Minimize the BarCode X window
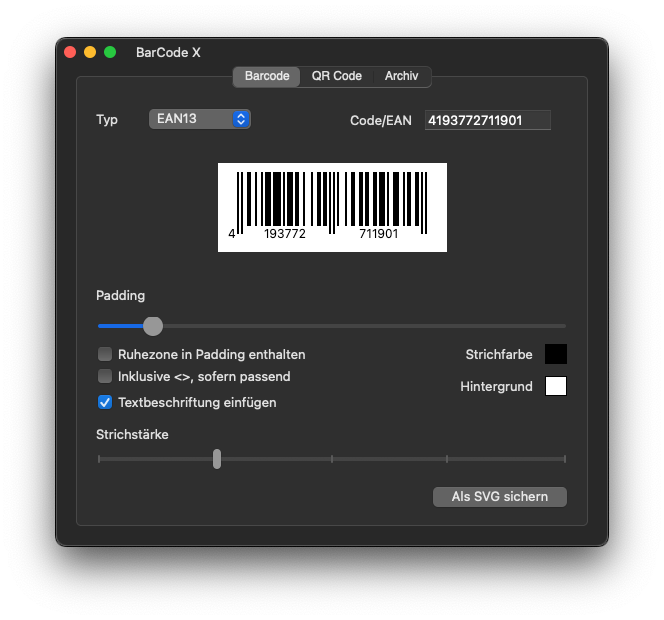 point(90,52)
